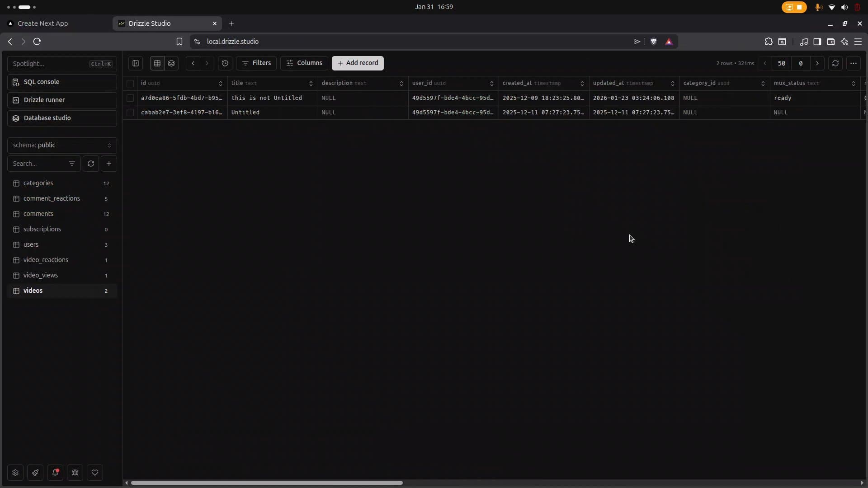Click the horizontal scrollbar at the bottom

pyautogui.click(x=267, y=483)
